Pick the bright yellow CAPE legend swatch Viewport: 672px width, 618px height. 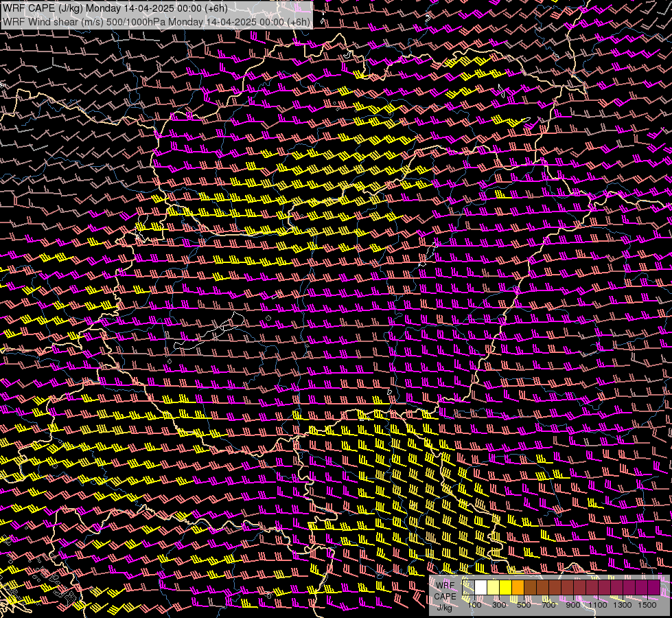pos(506,587)
